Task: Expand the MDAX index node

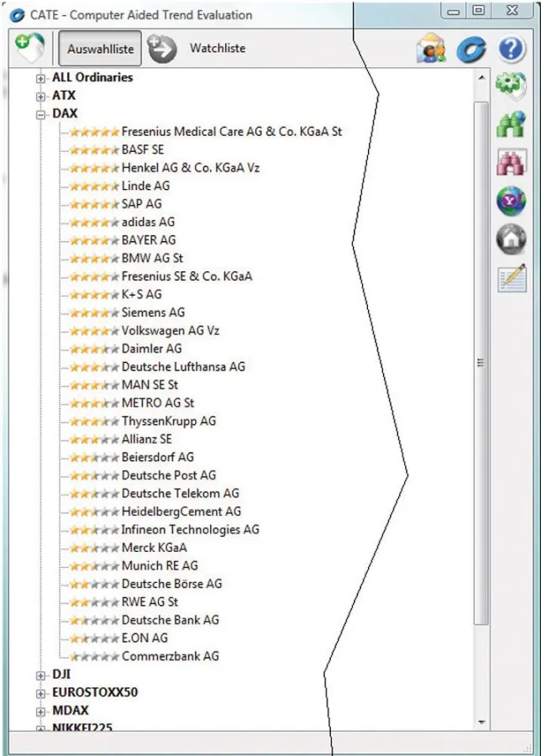Action: [x=41, y=711]
